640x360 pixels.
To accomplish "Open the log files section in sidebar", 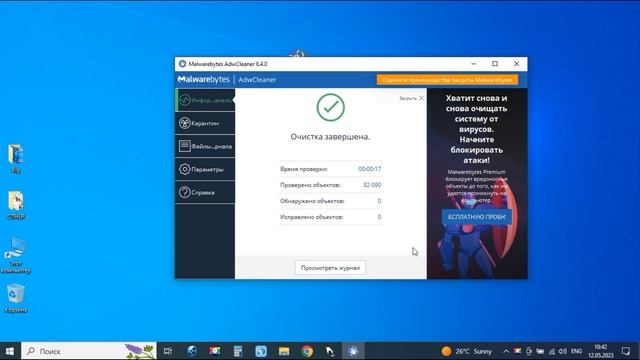I will tap(205, 146).
